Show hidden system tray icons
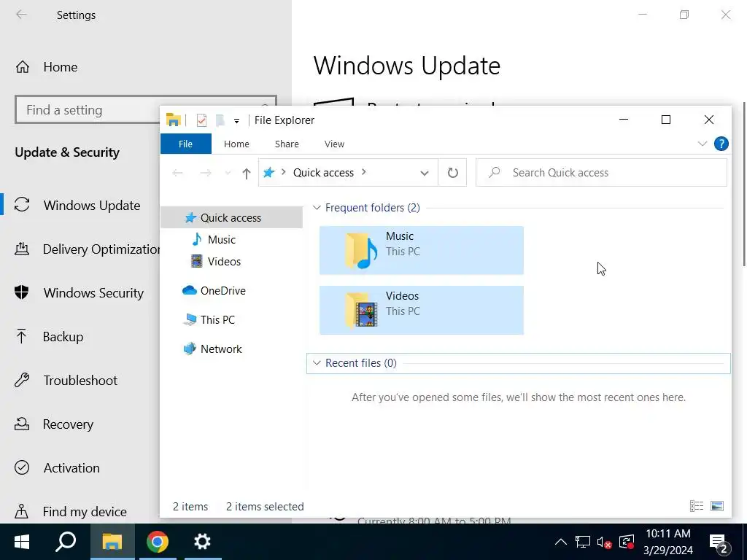The image size is (747, 560). (561, 542)
